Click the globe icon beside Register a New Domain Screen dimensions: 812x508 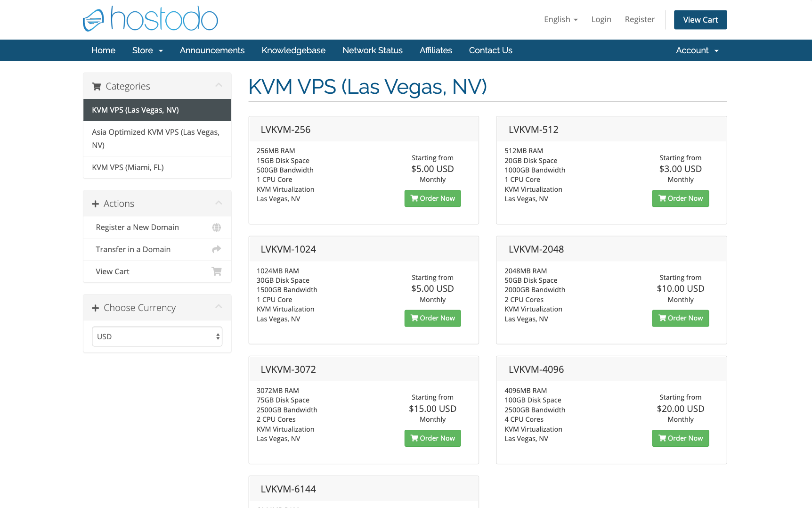(x=217, y=228)
